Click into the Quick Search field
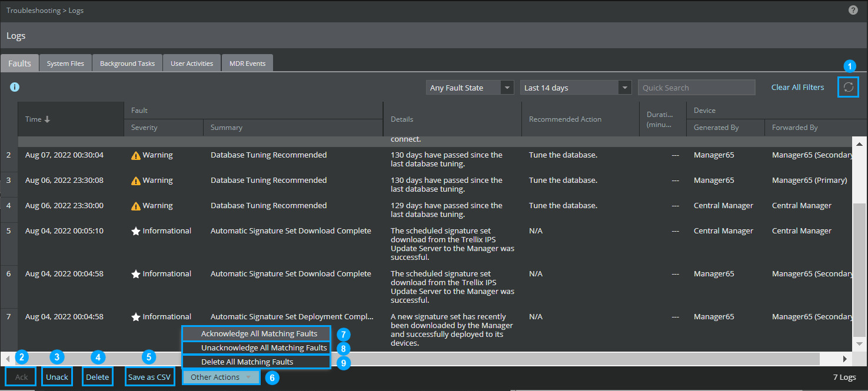 (x=697, y=88)
